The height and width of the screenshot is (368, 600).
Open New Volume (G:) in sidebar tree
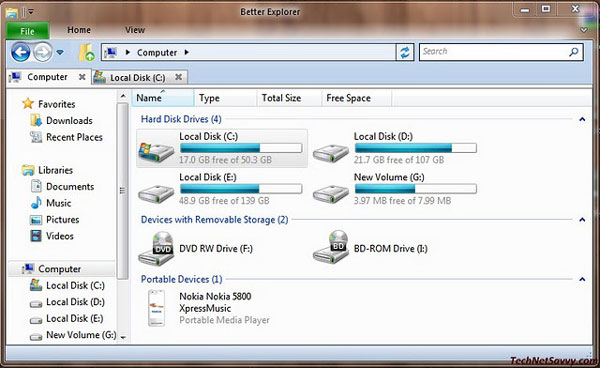coord(81,335)
